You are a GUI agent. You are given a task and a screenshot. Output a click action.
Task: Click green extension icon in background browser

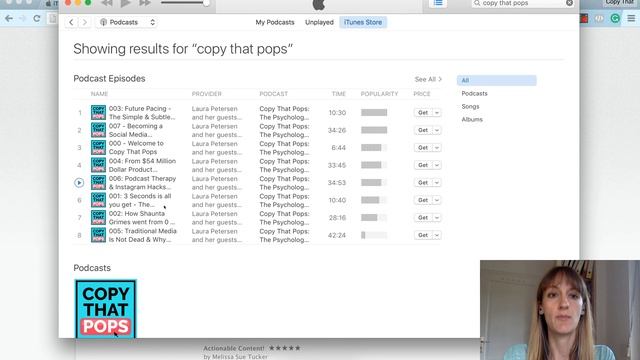615,18
